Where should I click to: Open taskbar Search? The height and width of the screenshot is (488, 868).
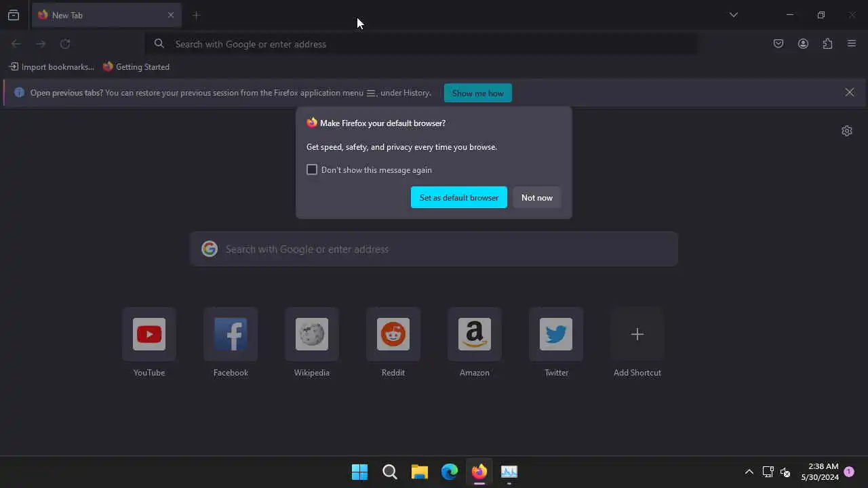point(390,472)
